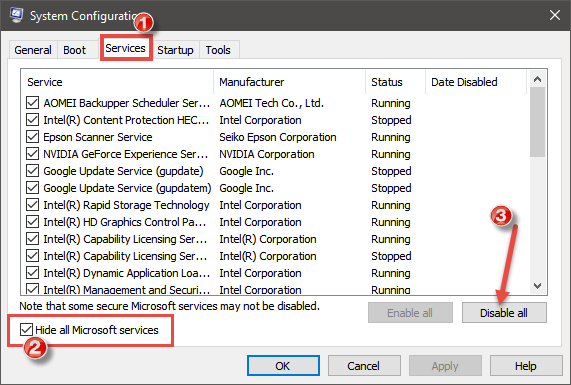The height and width of the screenshot is (385, 571).
Task: Select the Intel(R) Dynamic Application Loader row name
Action: (x=126, y=273)
